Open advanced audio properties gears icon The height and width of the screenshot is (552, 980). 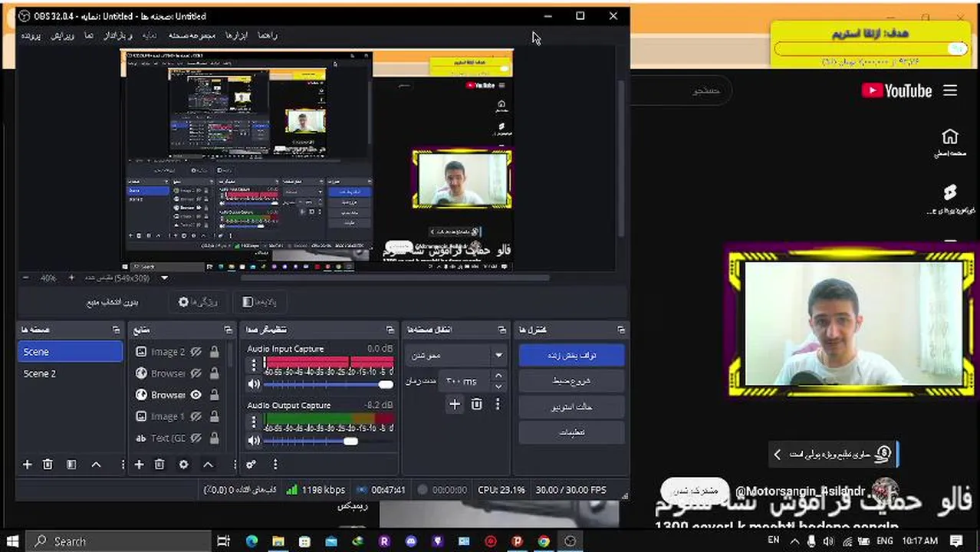click(x=251, y=465)
